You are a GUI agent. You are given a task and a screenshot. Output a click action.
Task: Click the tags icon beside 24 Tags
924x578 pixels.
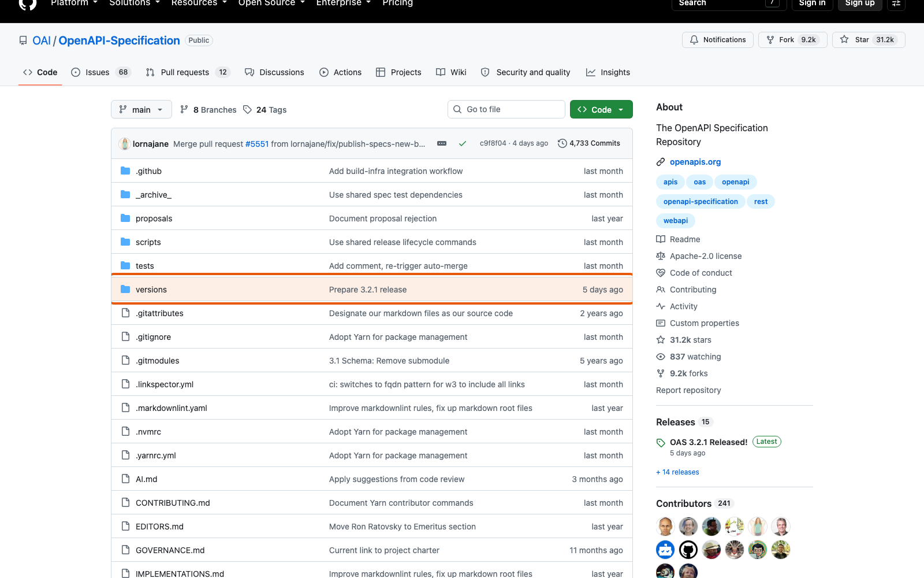pos(247,109)
